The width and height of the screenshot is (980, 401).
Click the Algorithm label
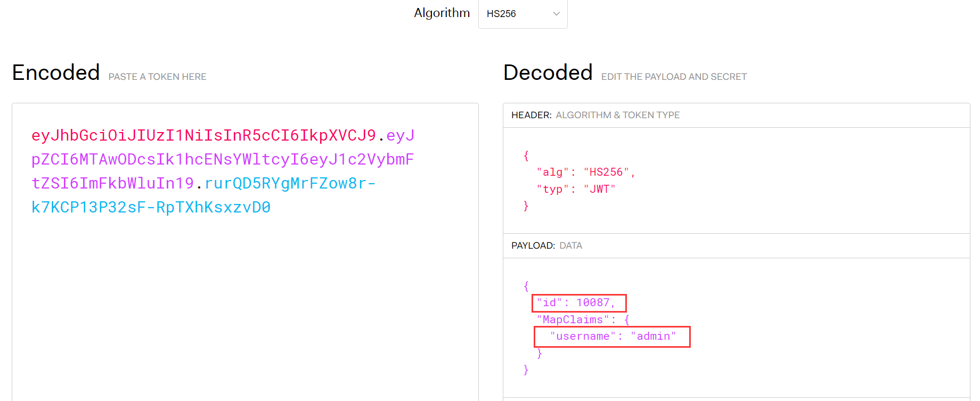(x=442, y=13)
